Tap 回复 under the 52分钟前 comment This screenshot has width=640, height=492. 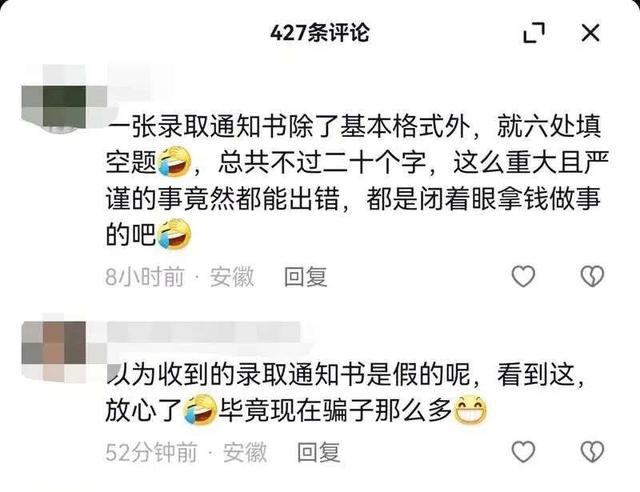pos(319,452)
